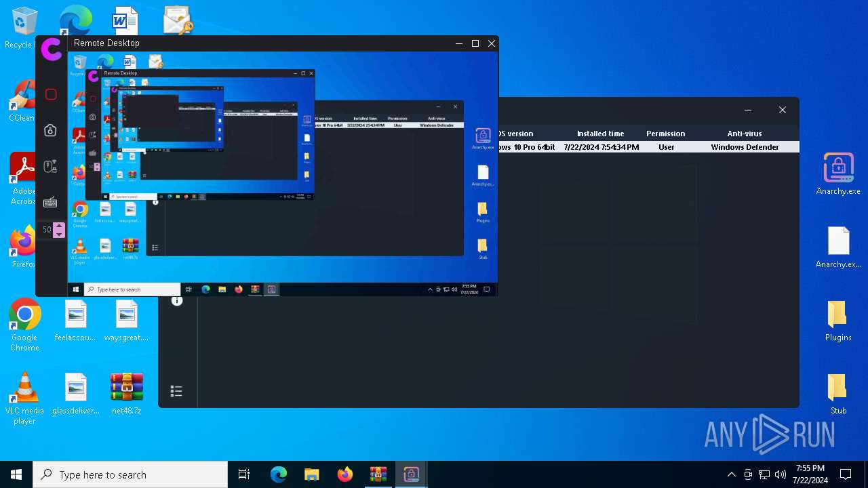Open the Stub folder on desktop
This screenshot has height=488, width=868.
838,394
